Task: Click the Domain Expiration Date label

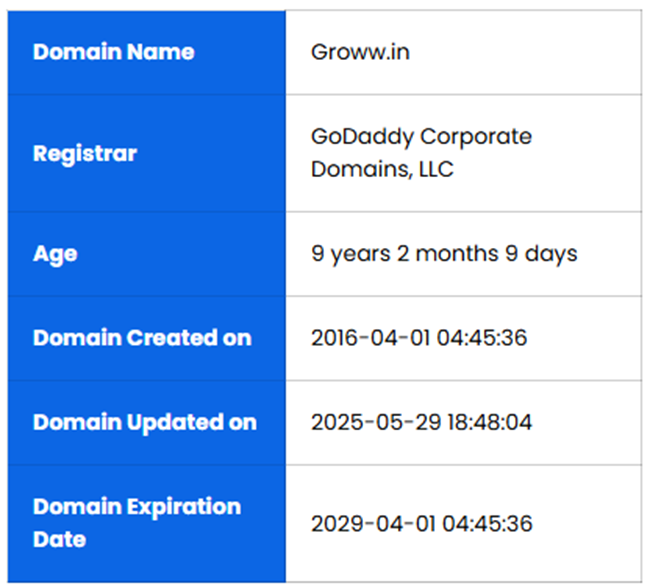Action: (x=137, y=522)
